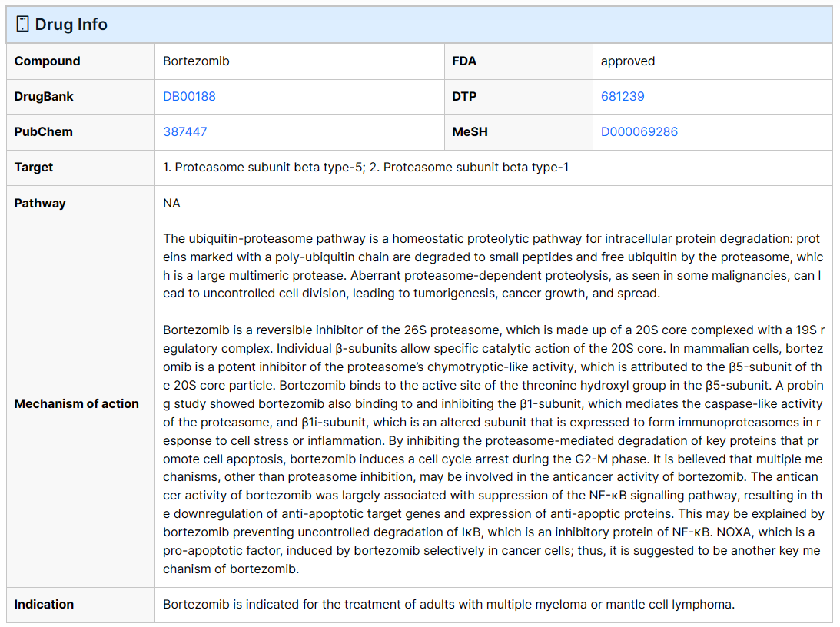The image size is (840, 627).
Task: Select the DrugBank row label
Action: tap(44, 96)
